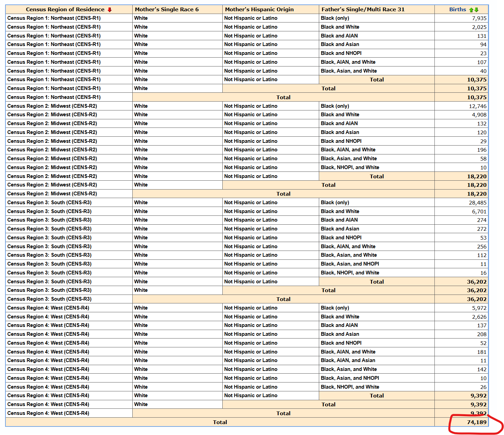This screenshot has height=435, width=504.
Task: Select the births value 28,485
Action: (478, 203)
